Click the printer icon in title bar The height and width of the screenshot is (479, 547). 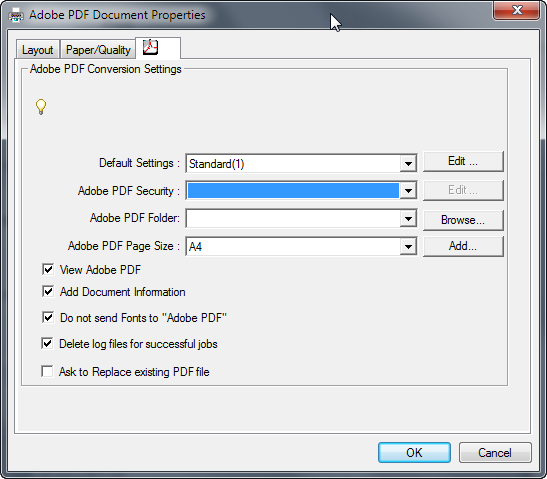[16, 15]
